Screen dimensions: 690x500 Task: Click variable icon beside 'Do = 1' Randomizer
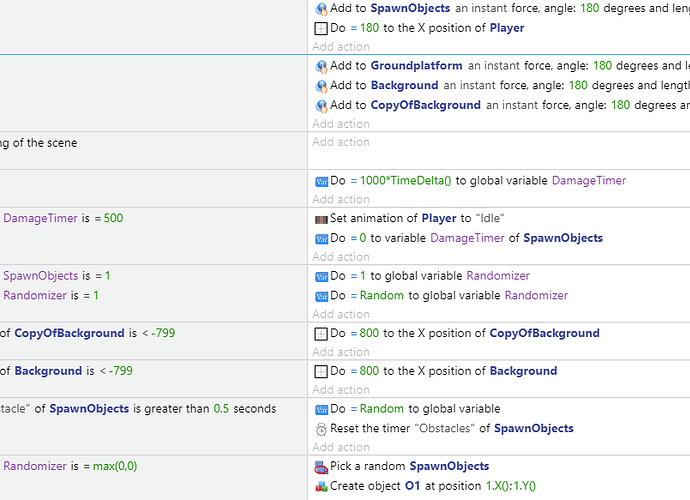(x=321, y=277)
